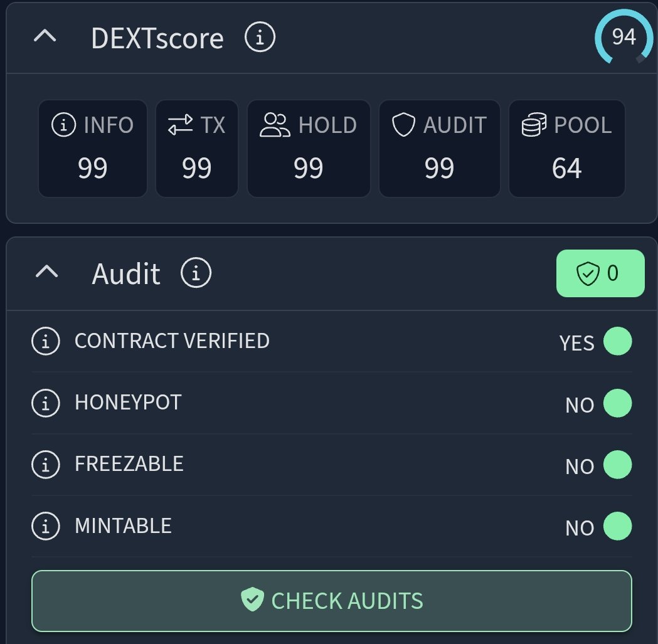
Task: Open the POOL score card
Action: point(567,149)
